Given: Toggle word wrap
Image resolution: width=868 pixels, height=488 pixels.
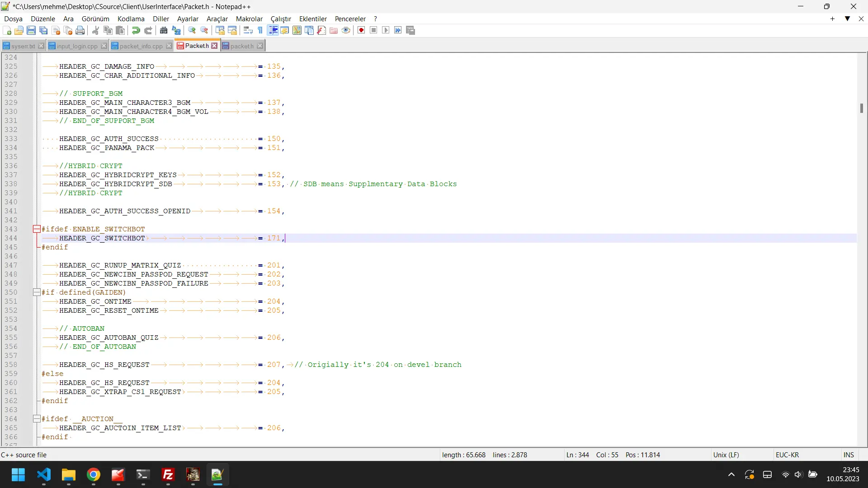Looking at the screenshot, I should click(x=248, y=30).
